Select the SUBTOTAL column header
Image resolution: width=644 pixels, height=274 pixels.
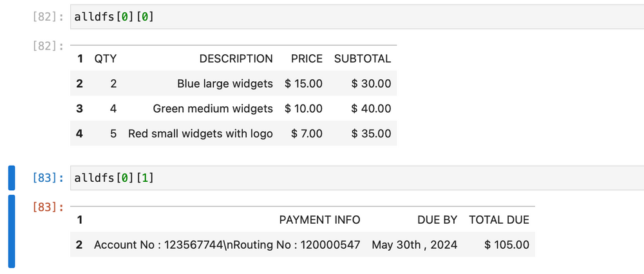coord(362,59)
